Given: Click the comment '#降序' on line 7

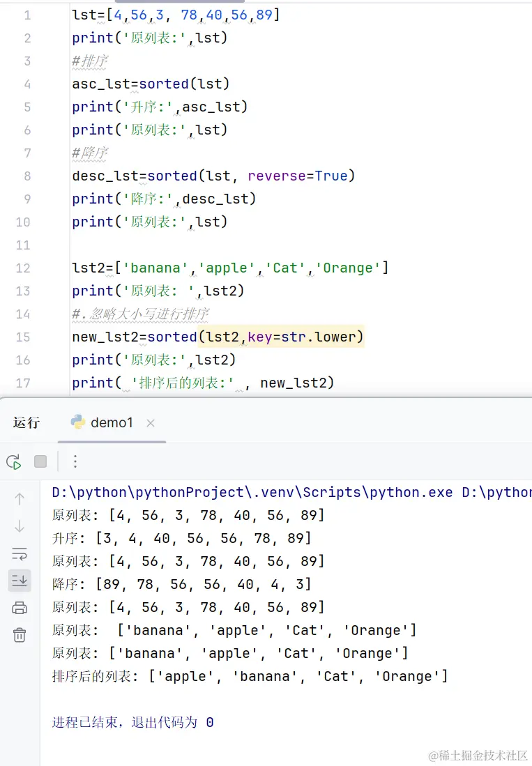Looking at the screenshot, I should coord(90,153).
